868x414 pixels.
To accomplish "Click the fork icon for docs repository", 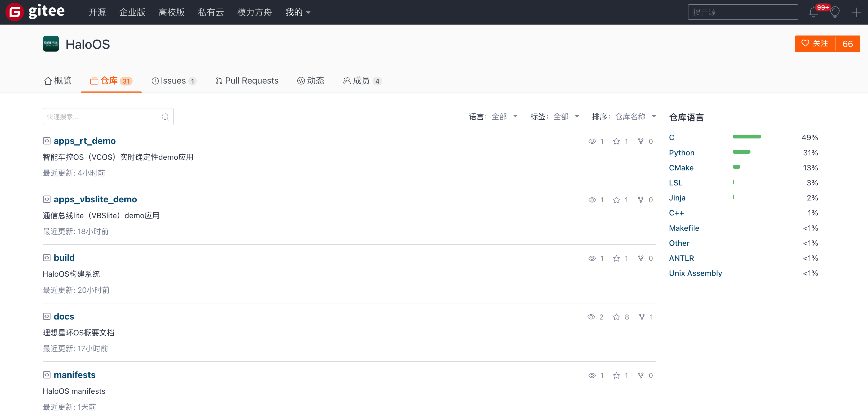I will tap(641, 317).
